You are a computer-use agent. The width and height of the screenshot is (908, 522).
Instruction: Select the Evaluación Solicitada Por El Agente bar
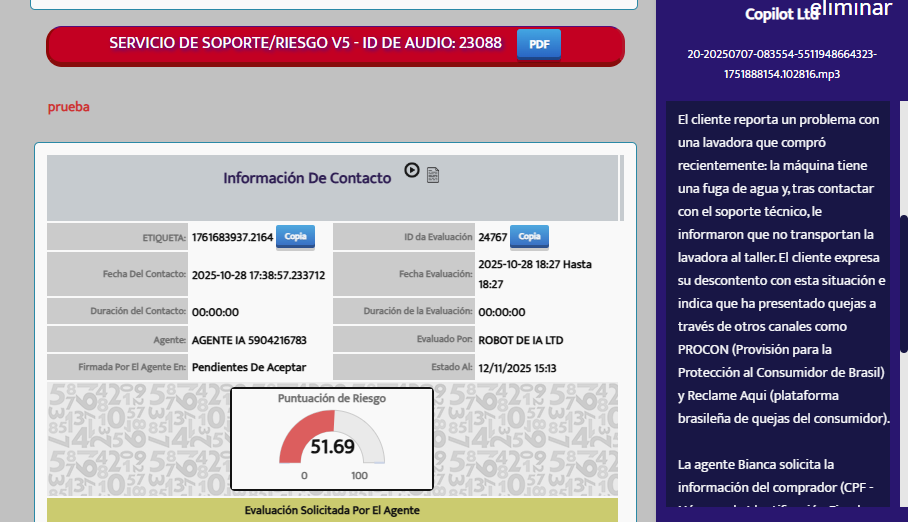pyautogui.click(x=332, y=510)
